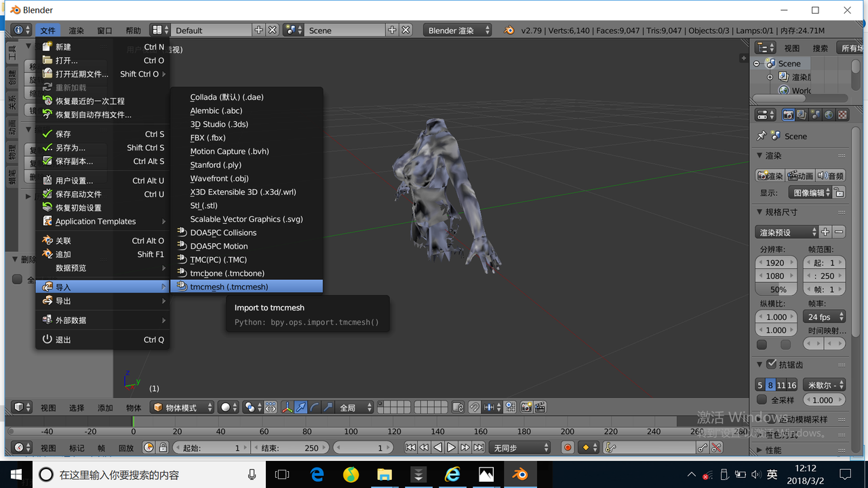Add a render preset with plus

click(x=825, y=232)
